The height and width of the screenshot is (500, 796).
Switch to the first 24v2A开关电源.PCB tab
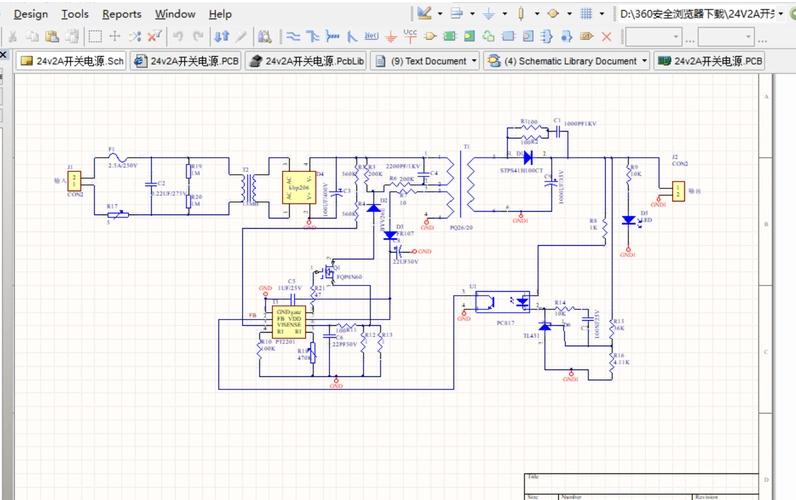click(187, 61)
